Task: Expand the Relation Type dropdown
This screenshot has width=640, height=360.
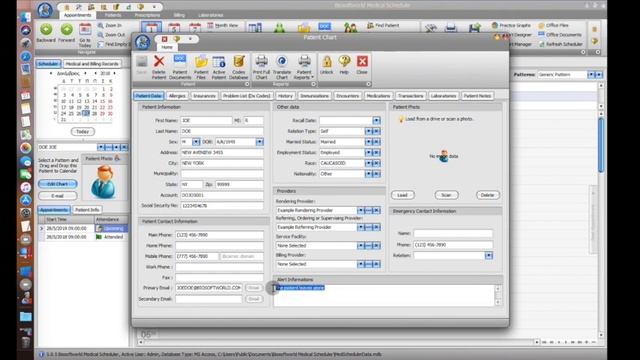Action: 369,131
